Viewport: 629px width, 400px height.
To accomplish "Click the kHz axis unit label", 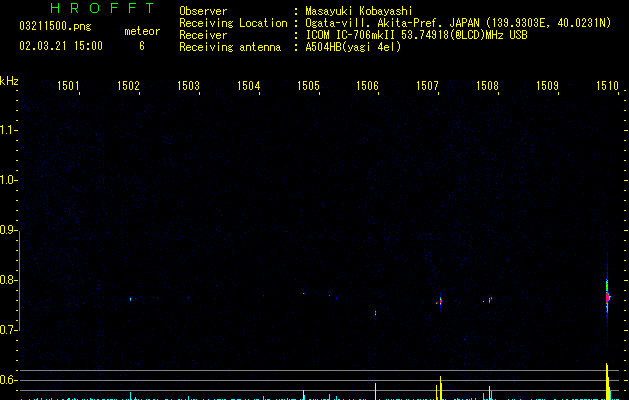I will 9,81.
